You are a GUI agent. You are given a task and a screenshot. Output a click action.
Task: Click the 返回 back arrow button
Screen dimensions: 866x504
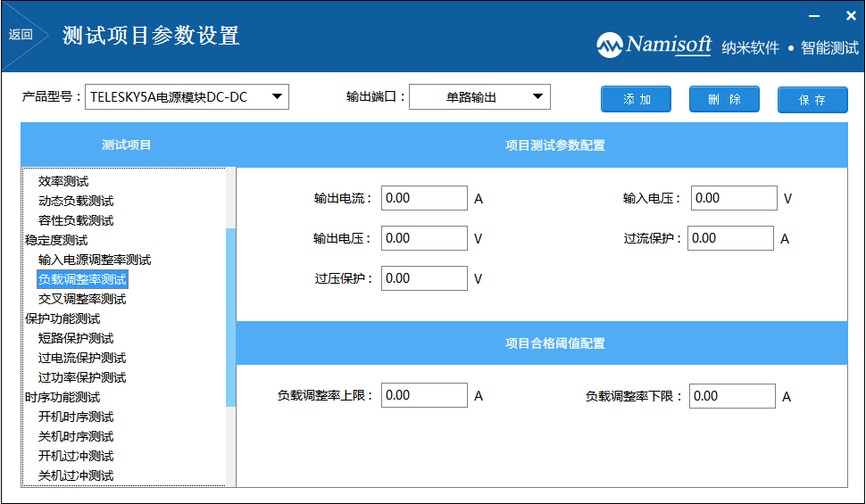22,35
